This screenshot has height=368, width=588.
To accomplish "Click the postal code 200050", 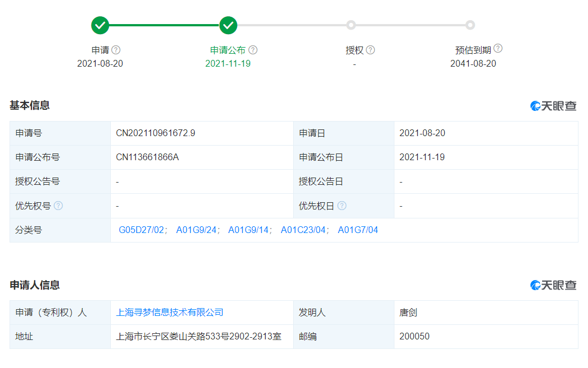I will click(415, 337).
